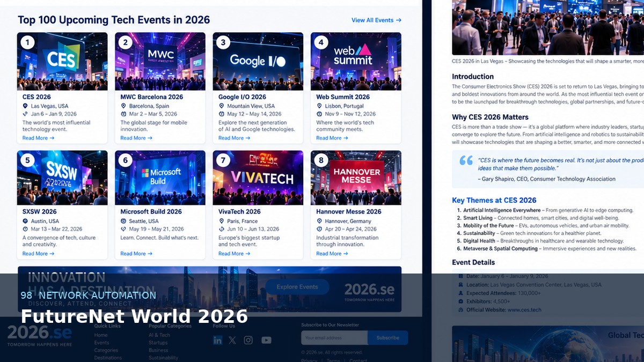Click the Mountain View, USA location text
Image resolution: width=644 pixels, height=362 pixels.
251,106
